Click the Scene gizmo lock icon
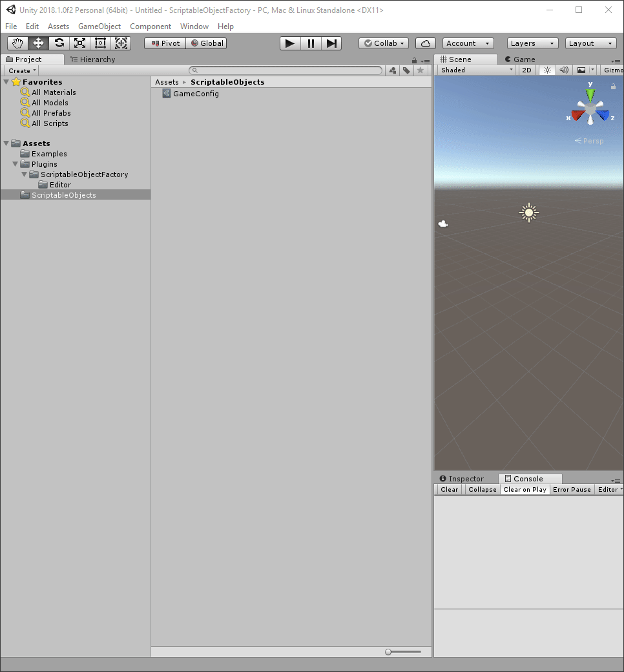The width and height of the screenshot is (624, 672). point(613,86)
